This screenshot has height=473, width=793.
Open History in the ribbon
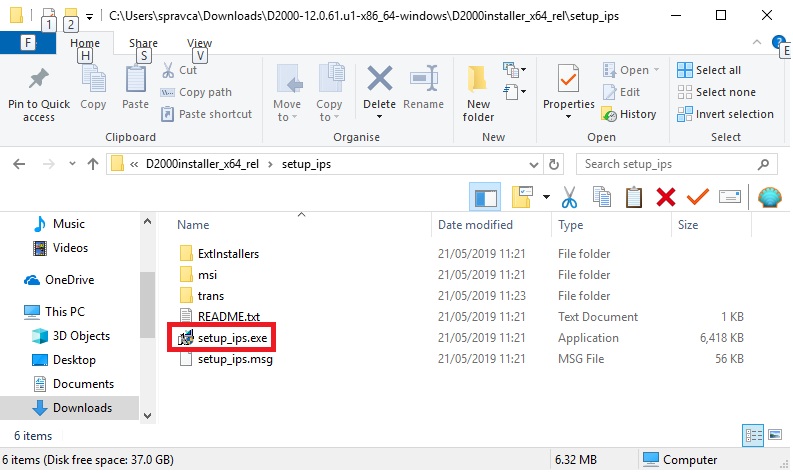click(x=630, y=114)
